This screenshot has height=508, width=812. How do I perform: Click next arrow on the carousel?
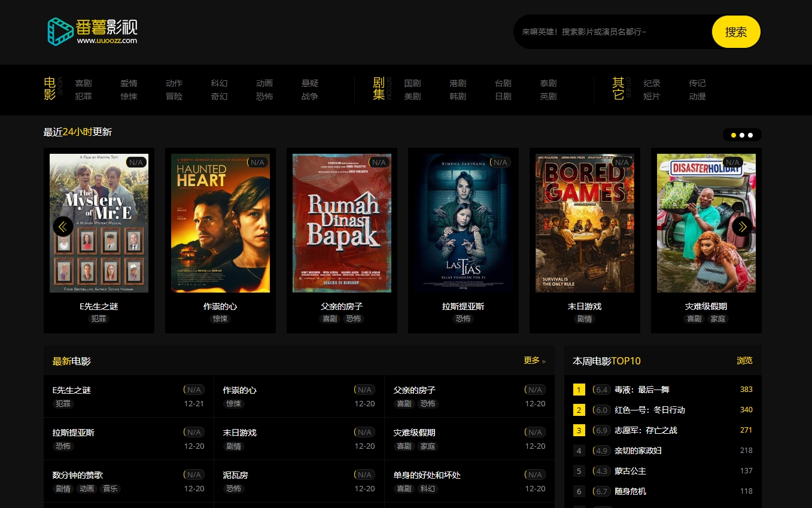pos(742,226)
